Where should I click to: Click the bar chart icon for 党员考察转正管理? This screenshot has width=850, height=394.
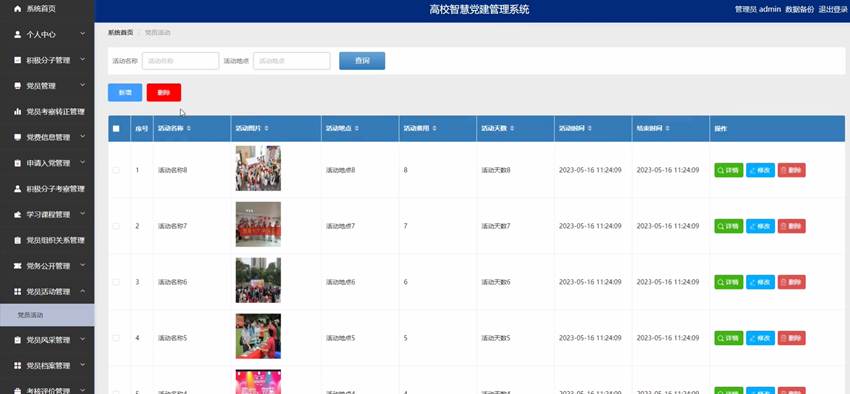click(17, 112)
